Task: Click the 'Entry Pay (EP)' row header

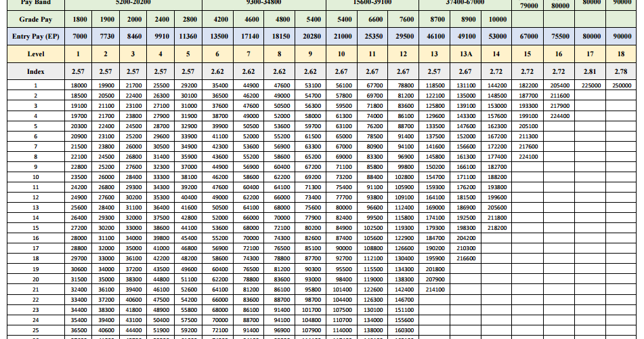Action: tap(36, 36)
